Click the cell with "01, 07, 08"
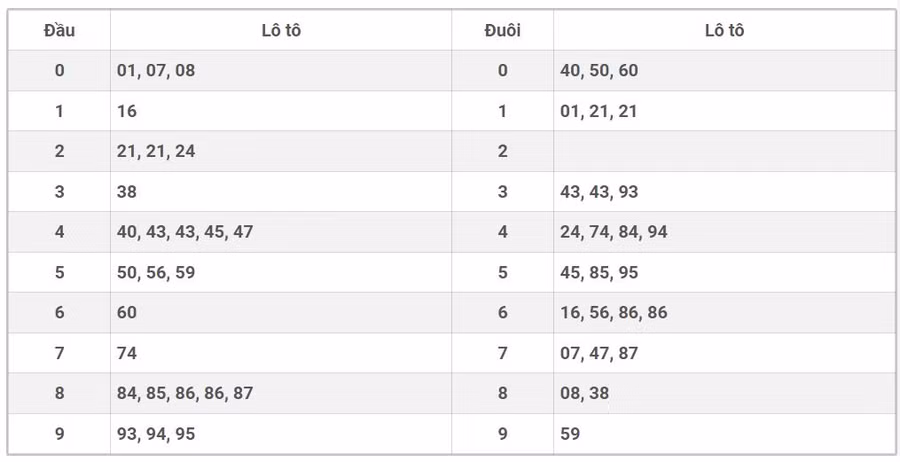 click(156, 71)
